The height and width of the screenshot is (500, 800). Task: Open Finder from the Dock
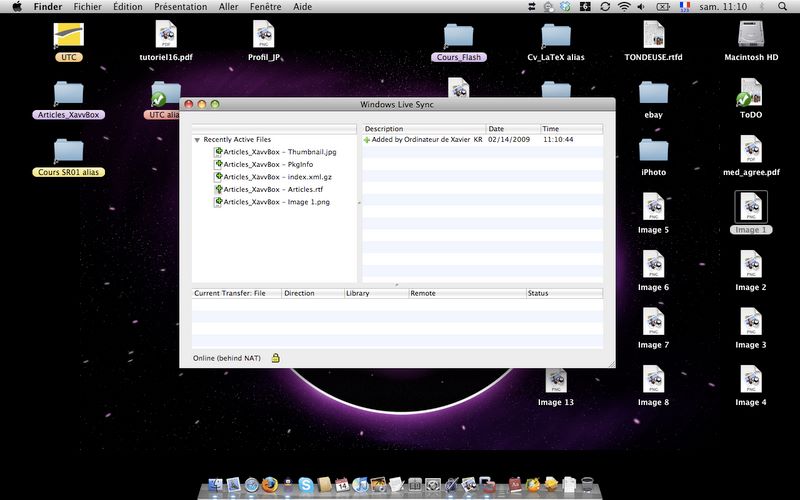[215, 484]
